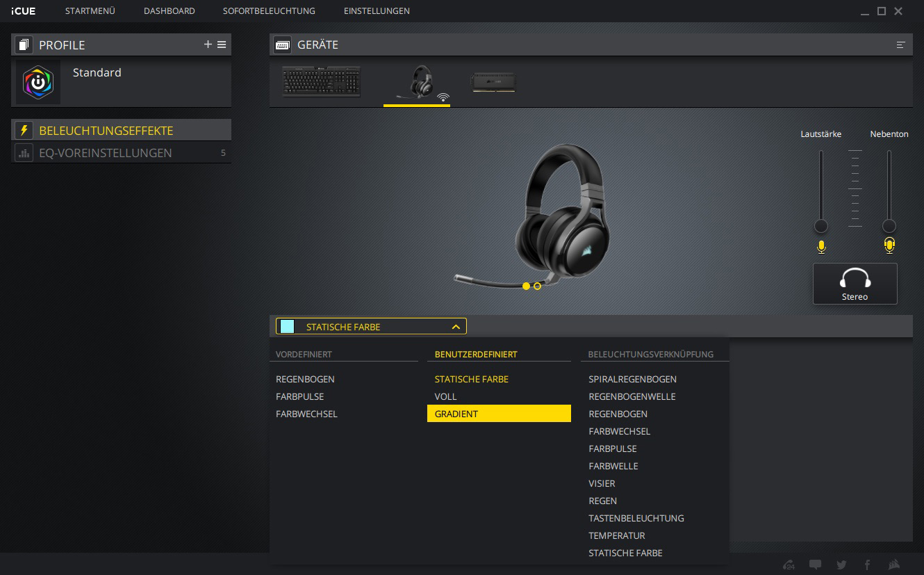Toggle the microphone mute under Lautstärke
Image resolution: width=924 pixels, height=575 pixels.
point(821,246)
